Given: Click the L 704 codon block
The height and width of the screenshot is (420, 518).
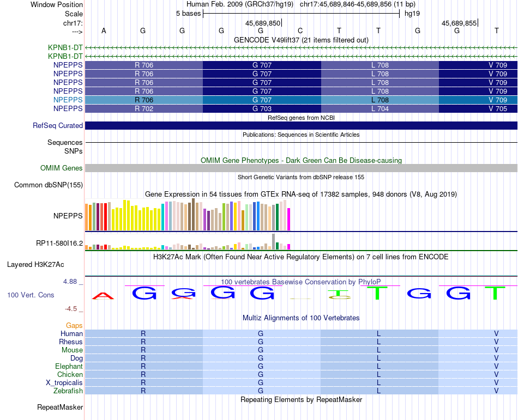Looking at the screenshot, I should [380, 108].
